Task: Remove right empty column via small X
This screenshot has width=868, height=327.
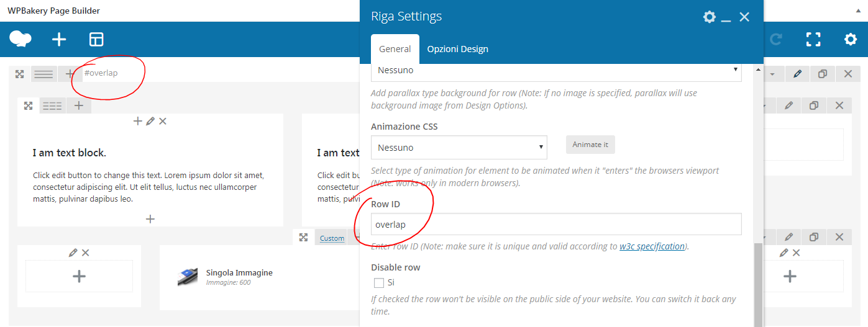Action: 796,253
